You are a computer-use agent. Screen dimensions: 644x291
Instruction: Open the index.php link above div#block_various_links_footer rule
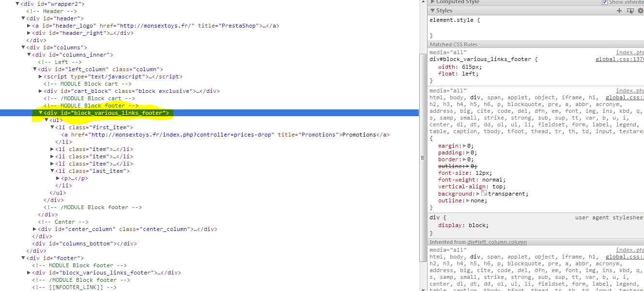[x=630, y=52]
